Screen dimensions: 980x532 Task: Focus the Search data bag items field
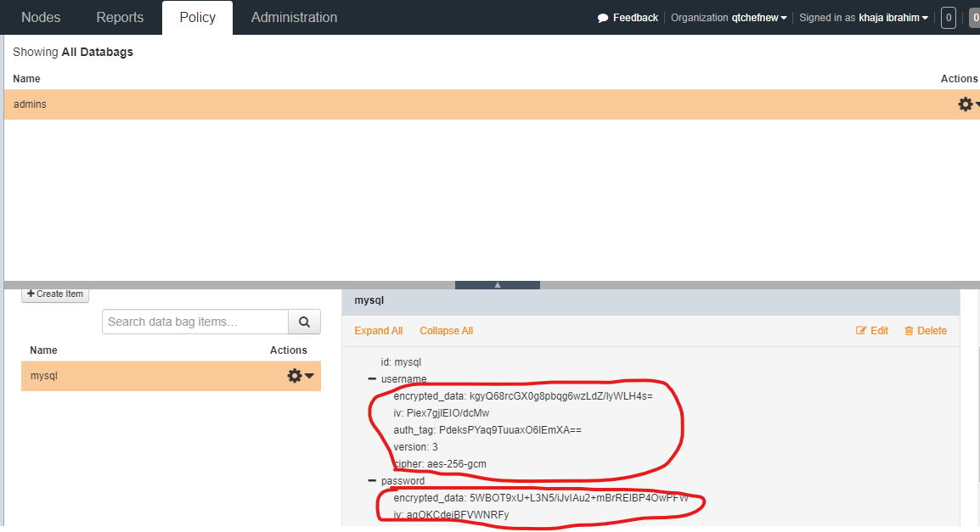[195, 322]
